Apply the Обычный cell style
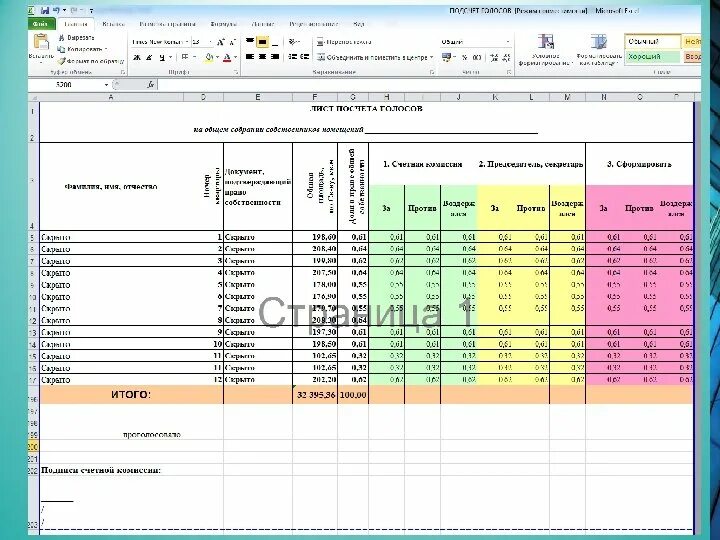The width and height of the screenshot is (720, 540). pyautogui.click(x=652, y=41)
